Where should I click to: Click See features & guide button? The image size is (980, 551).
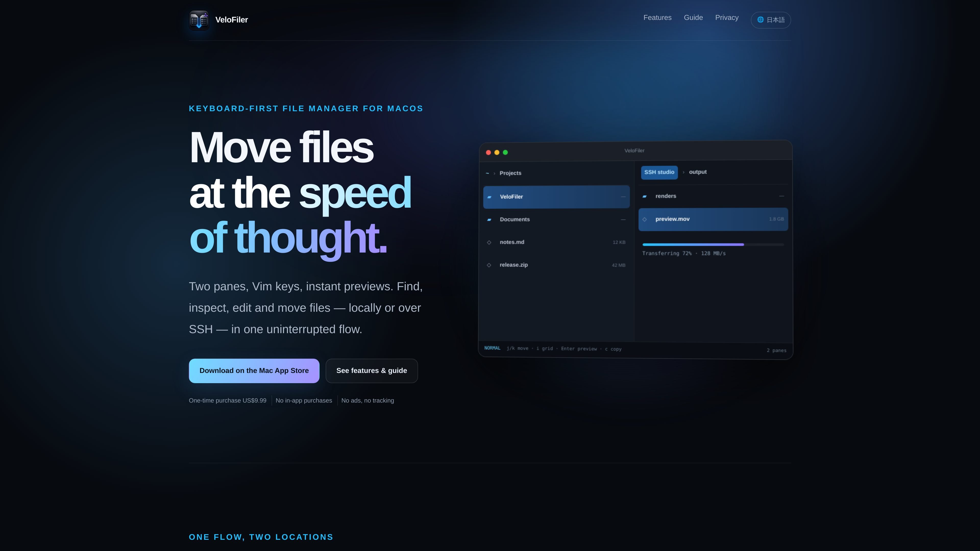[x=372, y=371]
